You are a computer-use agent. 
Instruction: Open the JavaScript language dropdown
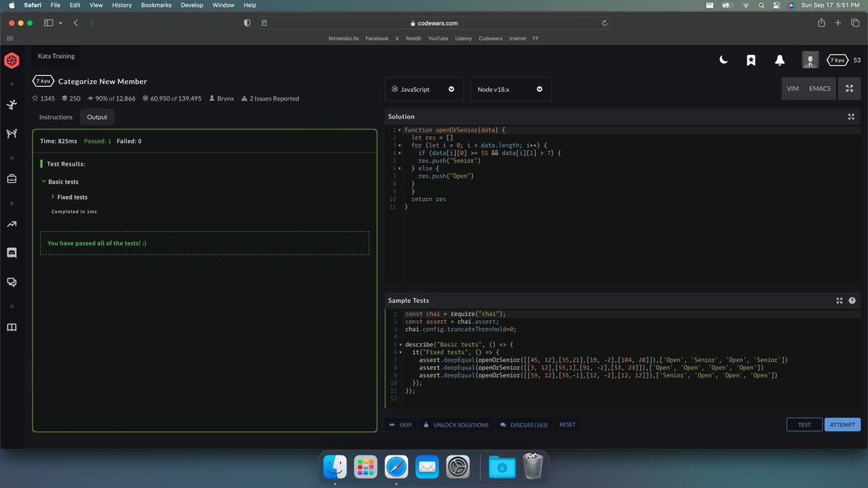point(425,89)
